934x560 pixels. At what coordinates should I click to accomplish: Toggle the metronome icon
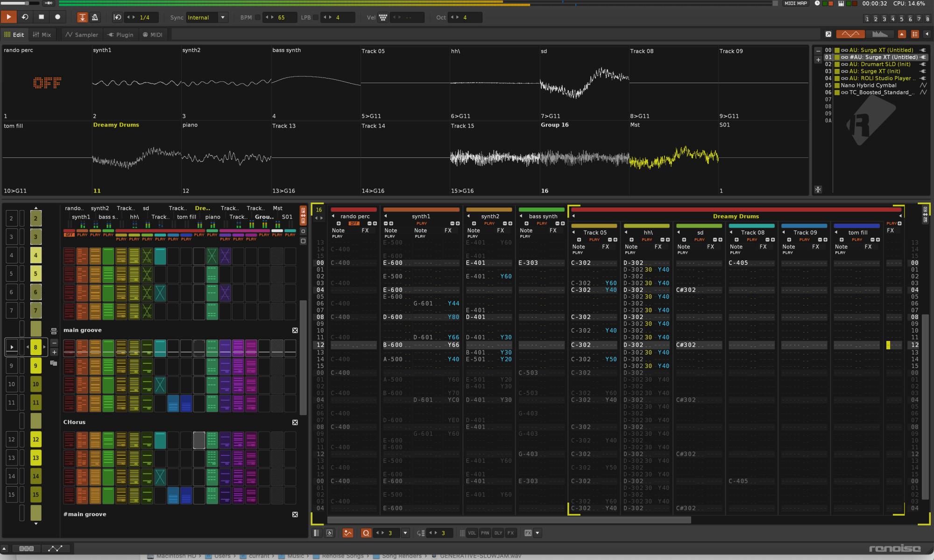(95, 17)
